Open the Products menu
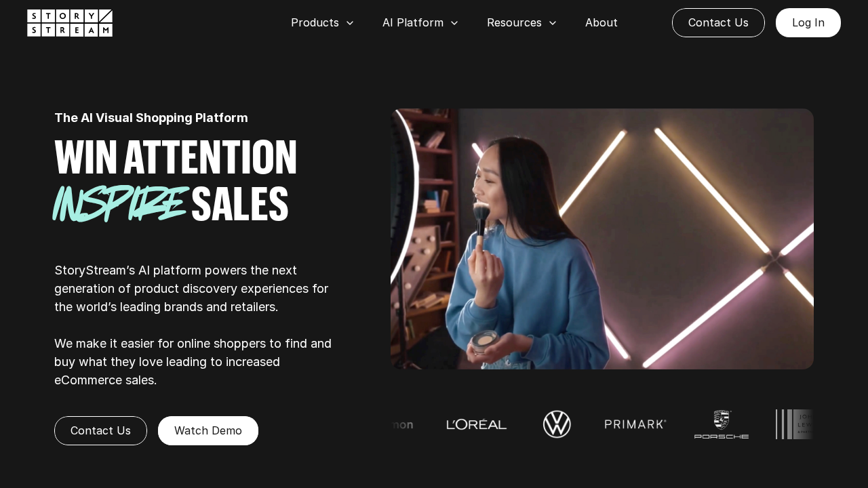 point(322,22)
